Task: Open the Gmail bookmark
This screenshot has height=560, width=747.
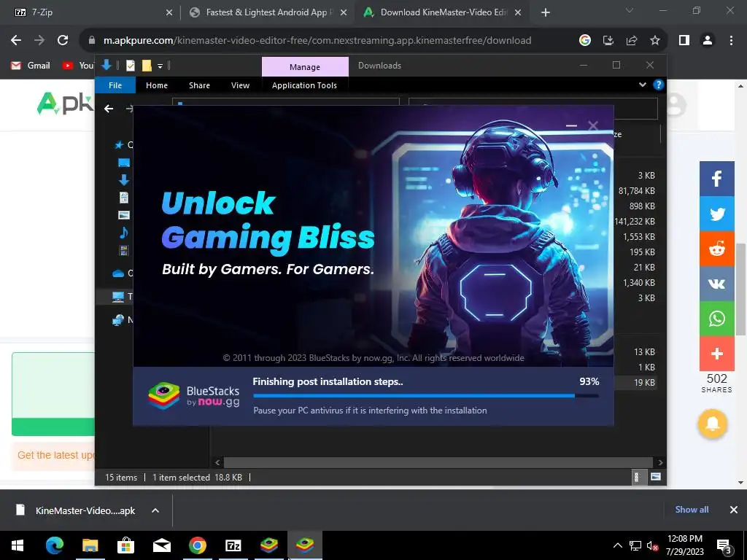Action: (31, 66)
